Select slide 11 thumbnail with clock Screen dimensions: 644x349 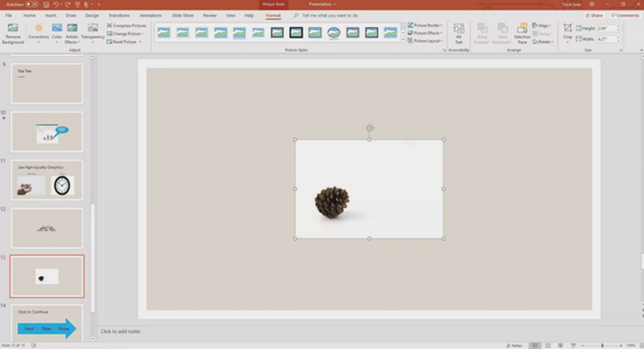pos(47,180)
